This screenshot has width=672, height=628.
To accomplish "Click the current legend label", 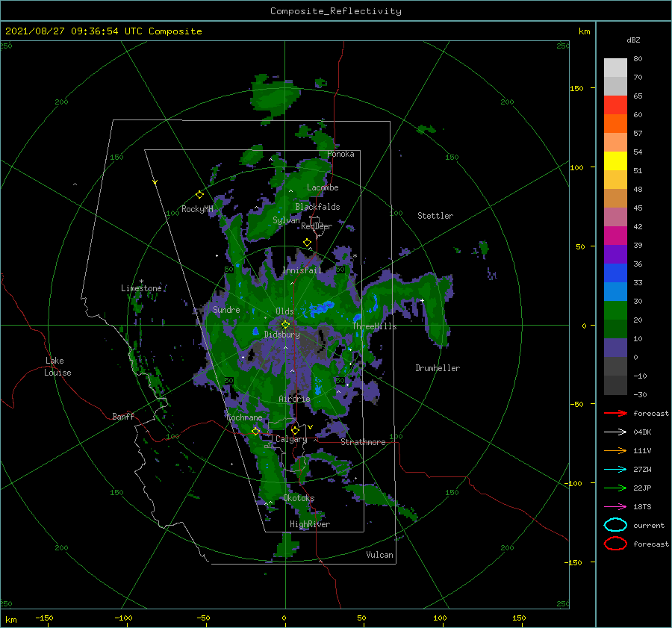I will [648, 525].
